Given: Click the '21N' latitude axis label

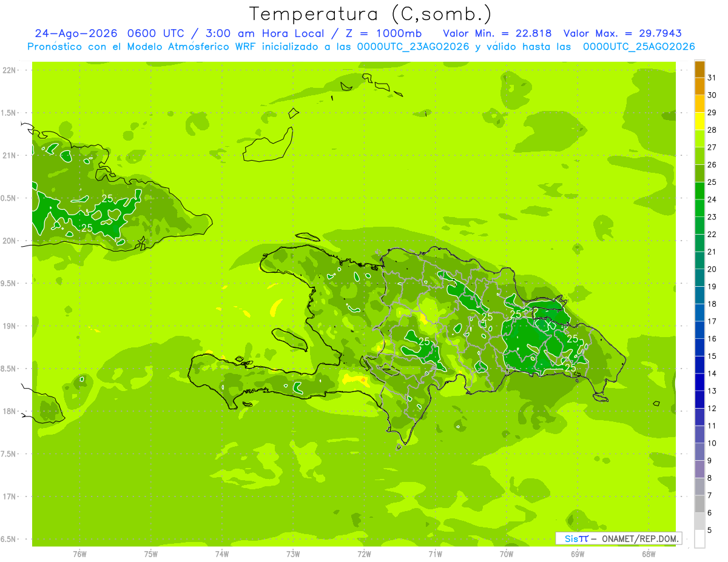Looking at the screenshot, I should tap(10, 155).
